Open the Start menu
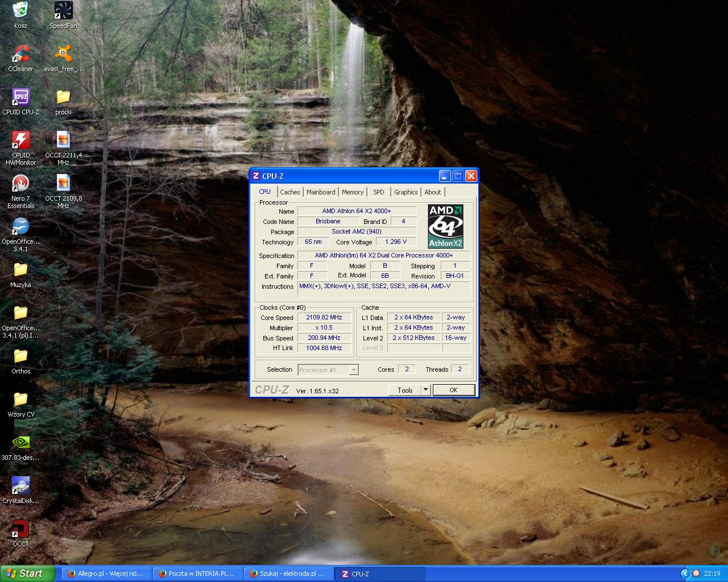 coord(28,573)
